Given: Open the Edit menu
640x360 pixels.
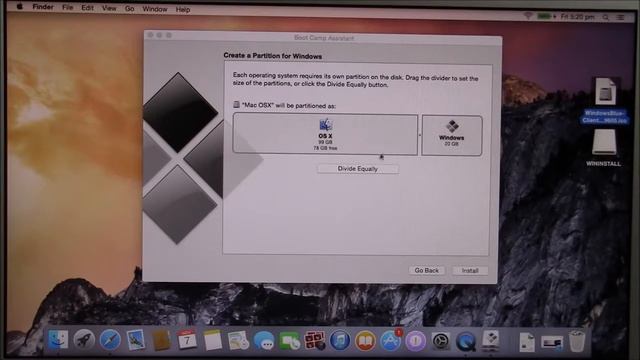Looking at the screenshot, I should point(87,8).
